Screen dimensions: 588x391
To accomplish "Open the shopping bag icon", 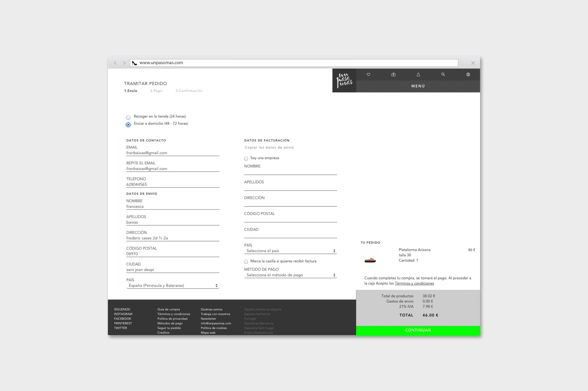I will coord(393,74).
